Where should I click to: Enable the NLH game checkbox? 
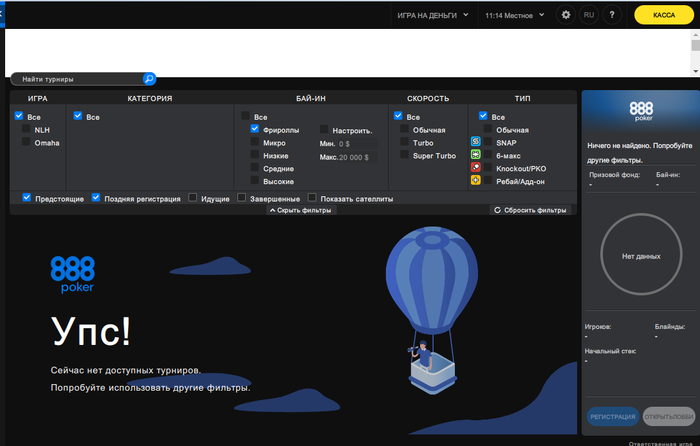(x=26, y=129)
